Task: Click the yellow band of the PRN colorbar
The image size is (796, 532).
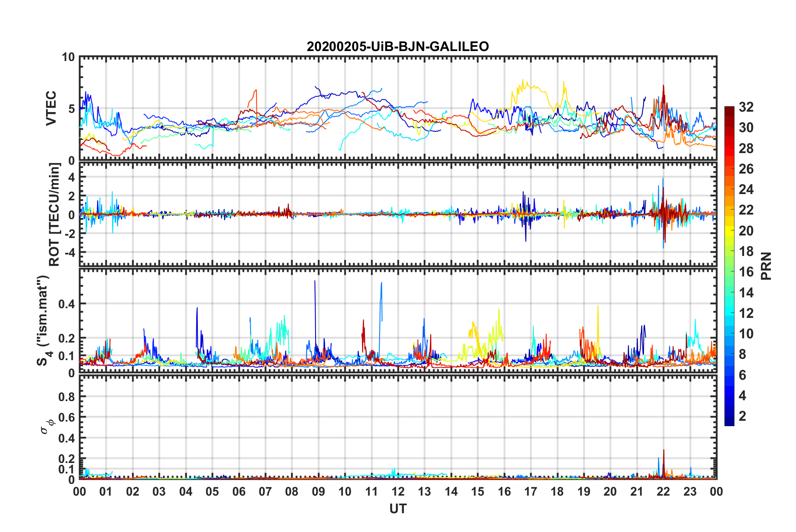Action: tap(729, 230)
